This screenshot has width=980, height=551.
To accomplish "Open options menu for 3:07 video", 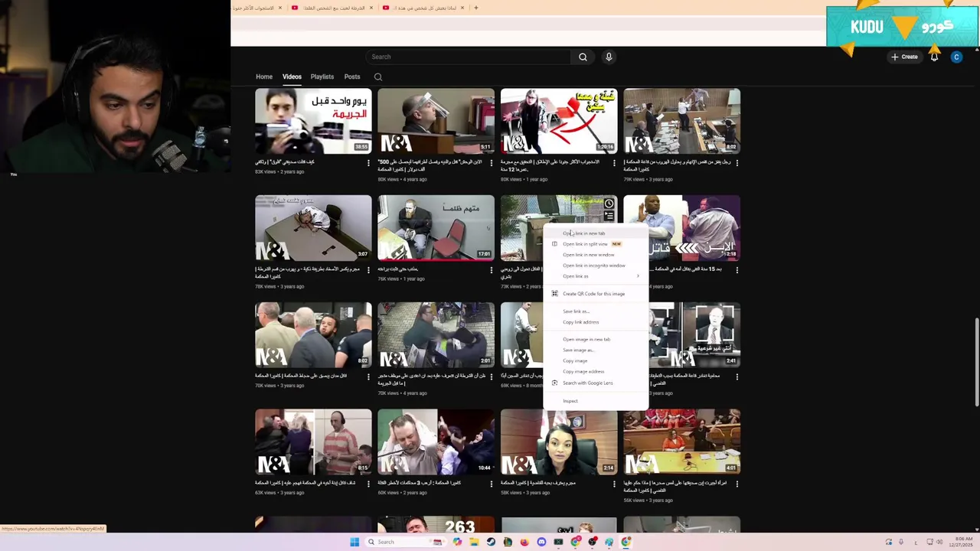I will pyautogui.click(x=368, y=269).
